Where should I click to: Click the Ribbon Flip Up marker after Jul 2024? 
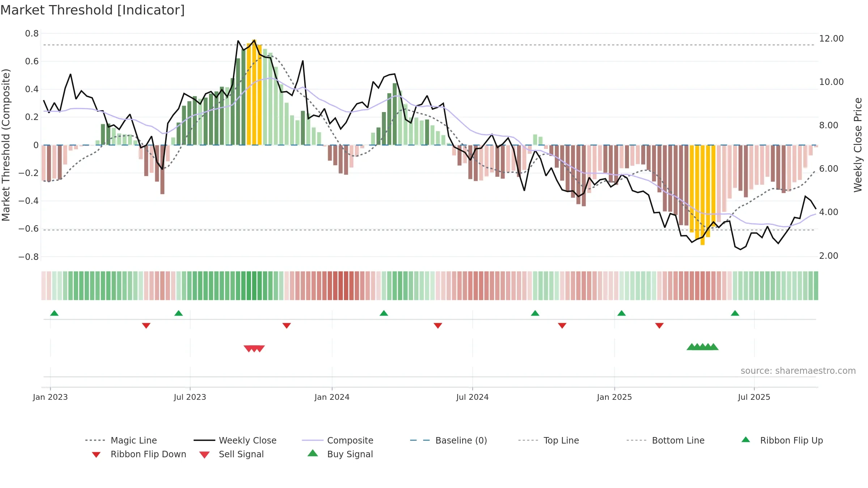[535, 313]
